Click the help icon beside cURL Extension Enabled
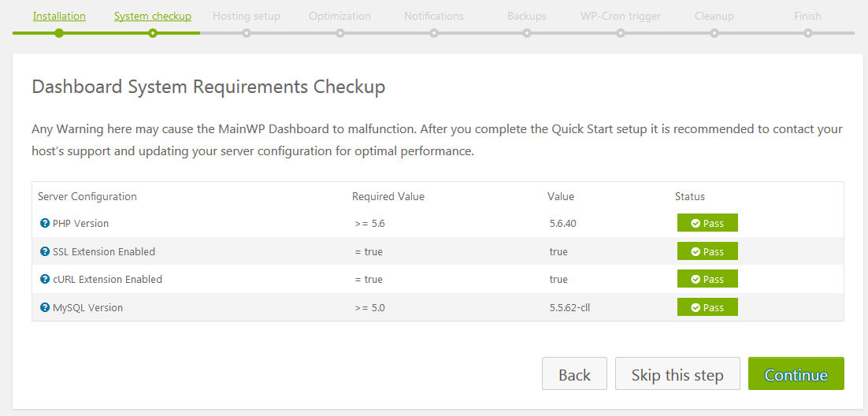Screen dimensions: 868x416 coord(45,280)
